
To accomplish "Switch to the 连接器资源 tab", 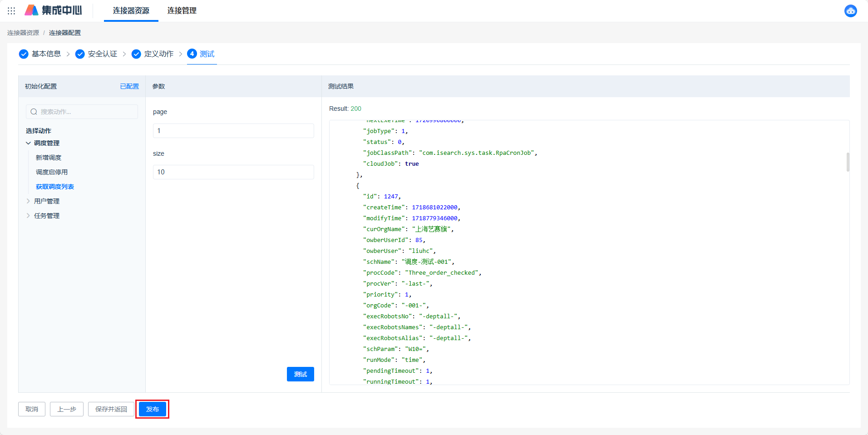I will [x=131, y=10].
